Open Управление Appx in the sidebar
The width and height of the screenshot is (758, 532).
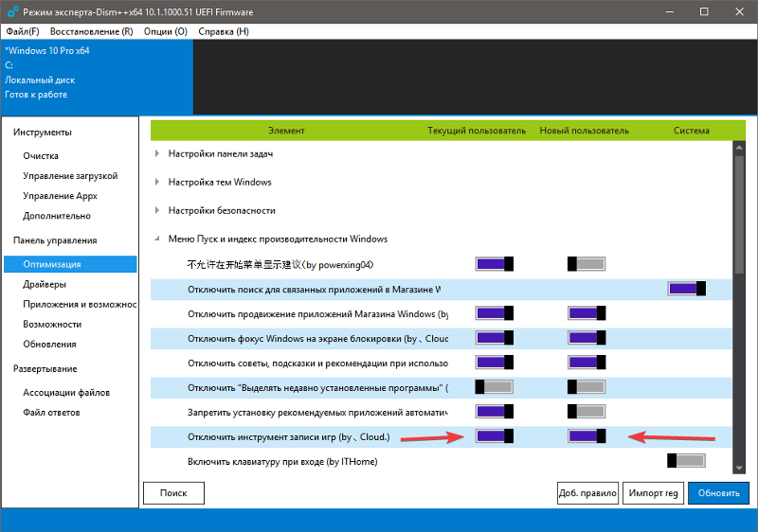(x=60, y=196)
